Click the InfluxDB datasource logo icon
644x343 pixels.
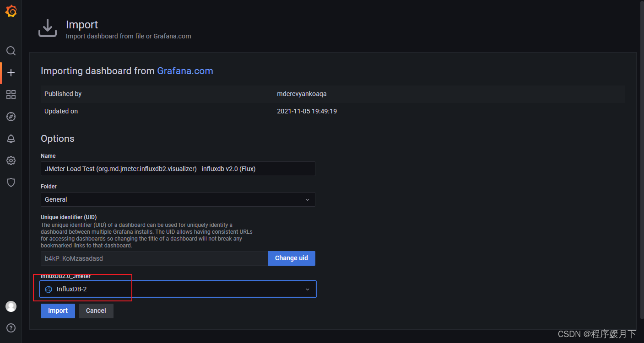tap(49, 289)
